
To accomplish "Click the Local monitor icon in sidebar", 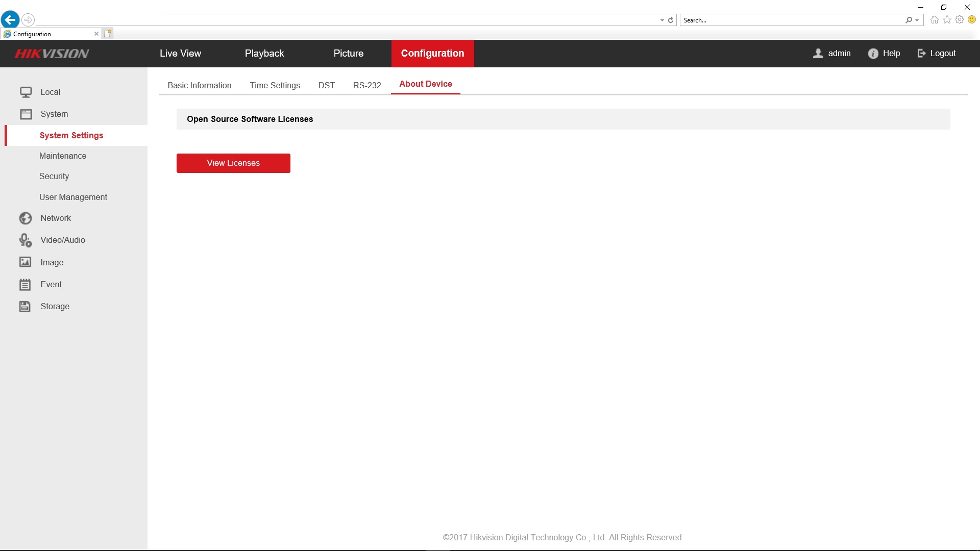I will coord(26,92).
